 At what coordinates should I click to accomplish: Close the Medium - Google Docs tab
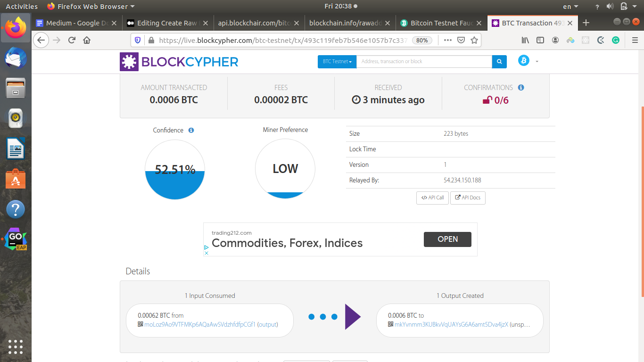pyautogui.click(x=114, y=23)
